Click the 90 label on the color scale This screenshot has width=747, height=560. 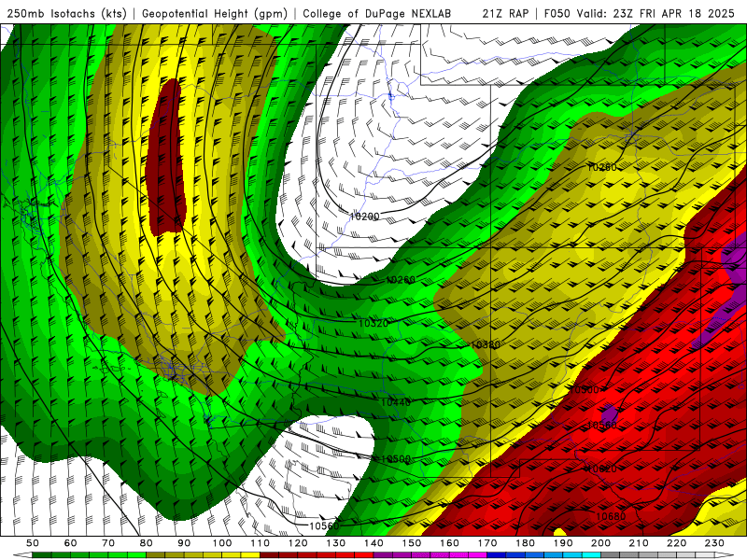click(x=184, y=543)
